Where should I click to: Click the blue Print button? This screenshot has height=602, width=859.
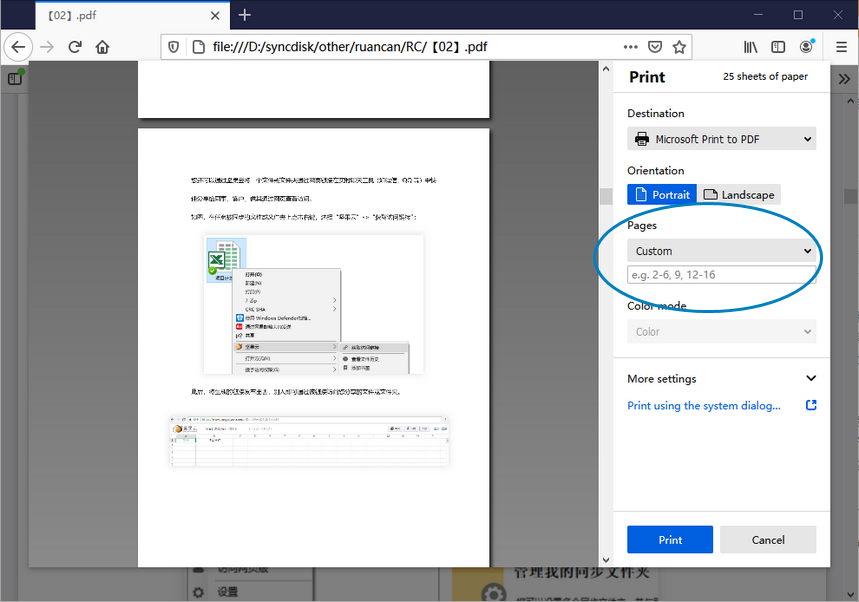pyautogui.click(x=670, y=540)
